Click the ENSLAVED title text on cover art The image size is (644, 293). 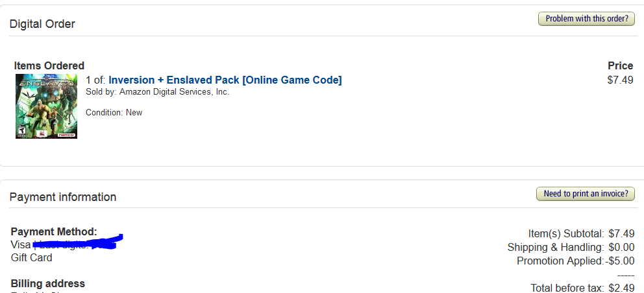click(46, 84)
